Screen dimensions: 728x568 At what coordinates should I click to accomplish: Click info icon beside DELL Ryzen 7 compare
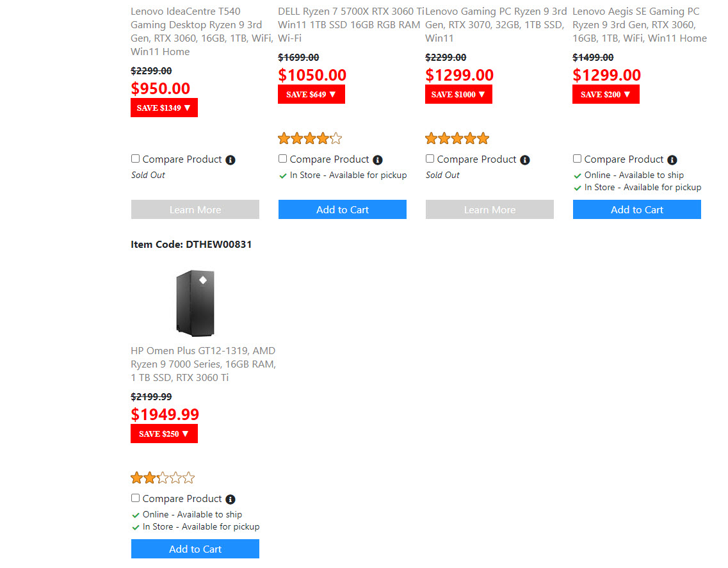pos(378,160)
